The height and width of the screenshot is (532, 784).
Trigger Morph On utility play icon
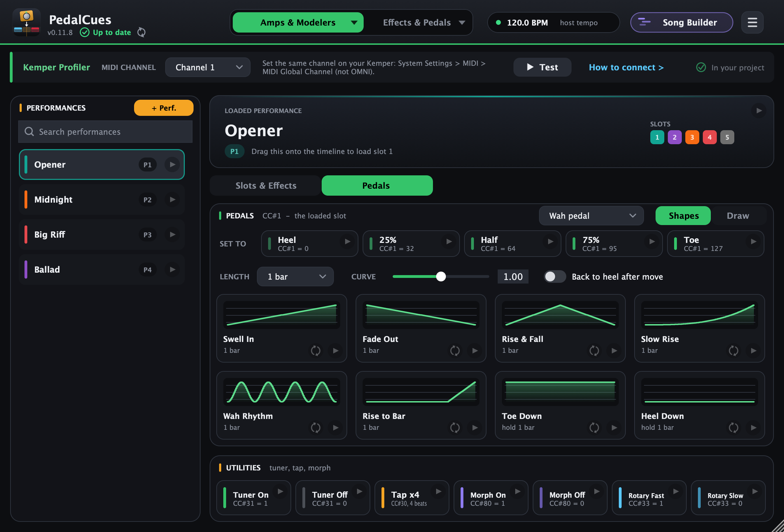[x=518, y=491]
